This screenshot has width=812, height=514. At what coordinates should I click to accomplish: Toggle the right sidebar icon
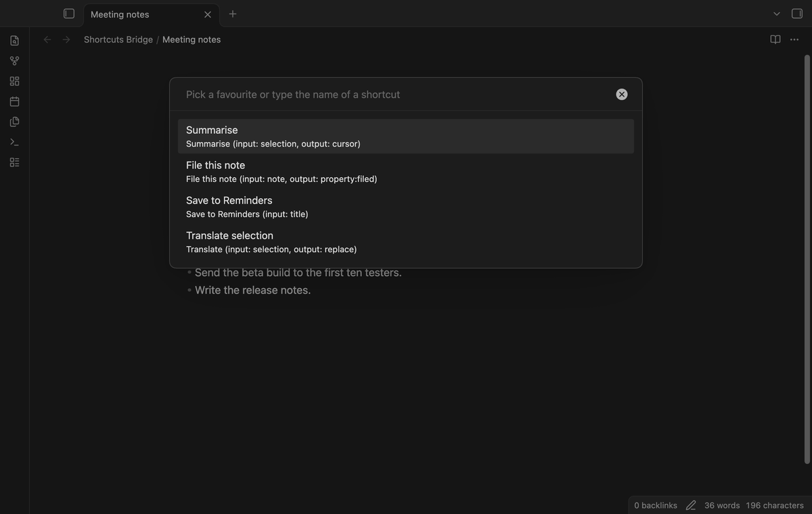(797, 14)
